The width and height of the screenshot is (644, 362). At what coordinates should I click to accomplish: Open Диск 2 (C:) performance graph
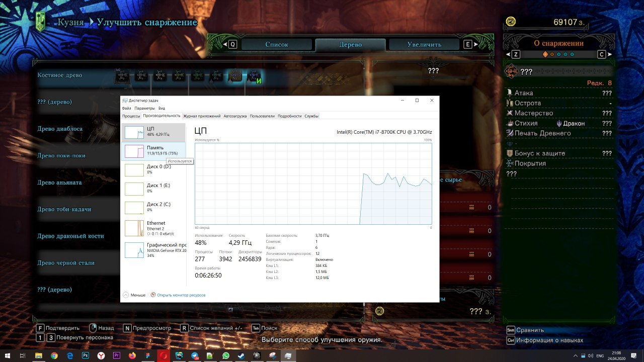[153, 207]
